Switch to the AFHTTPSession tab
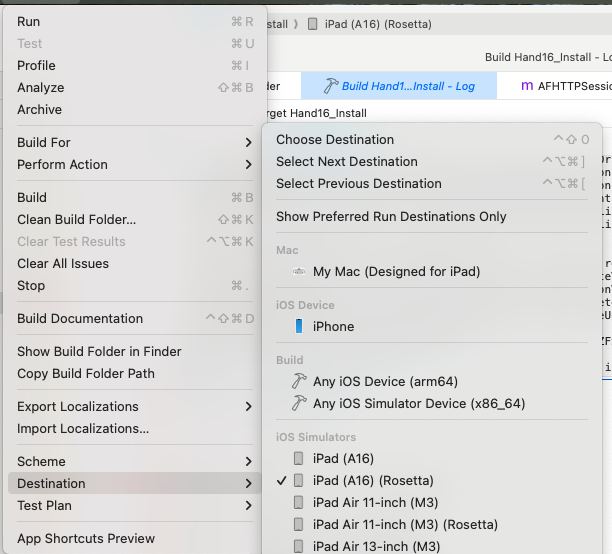612x554 pixels. tap(555, 86)
